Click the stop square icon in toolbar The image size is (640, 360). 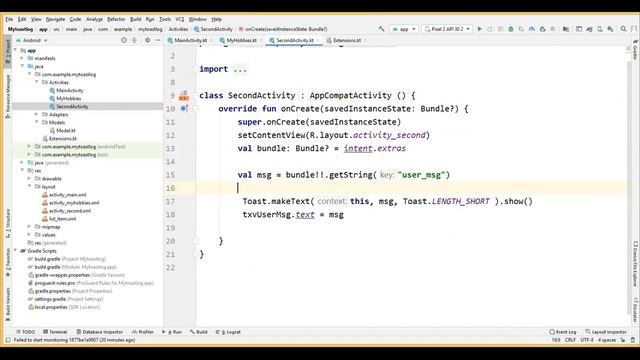point(553,29)
